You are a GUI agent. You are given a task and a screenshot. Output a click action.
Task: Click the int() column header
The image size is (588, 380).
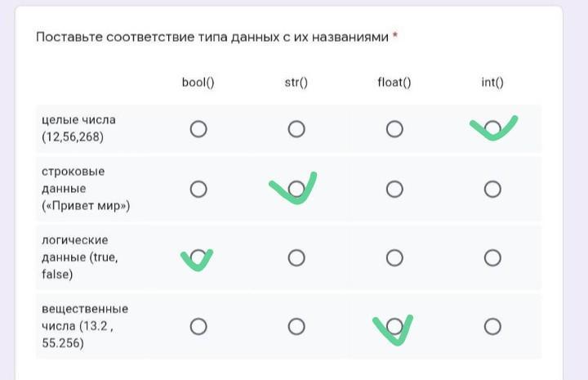(492, 83)
